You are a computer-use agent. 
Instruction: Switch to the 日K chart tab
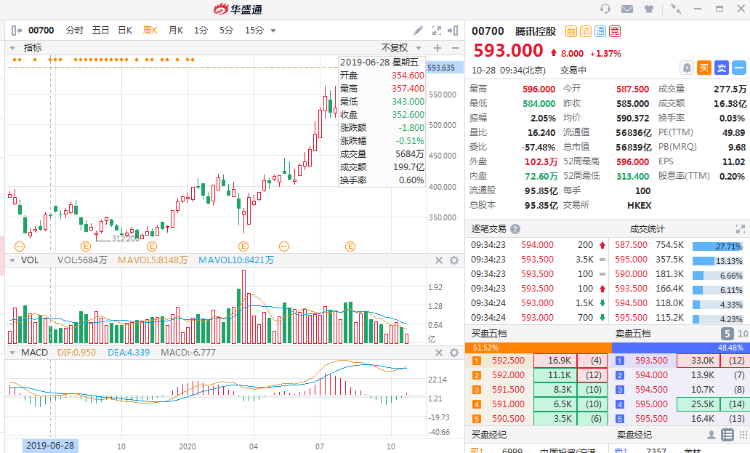coord(125,31)
